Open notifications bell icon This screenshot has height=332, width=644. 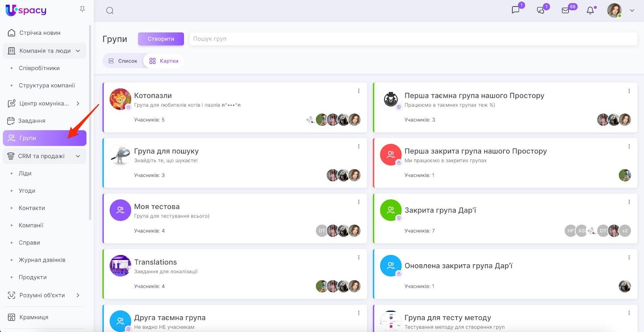(x=590, y=10)
